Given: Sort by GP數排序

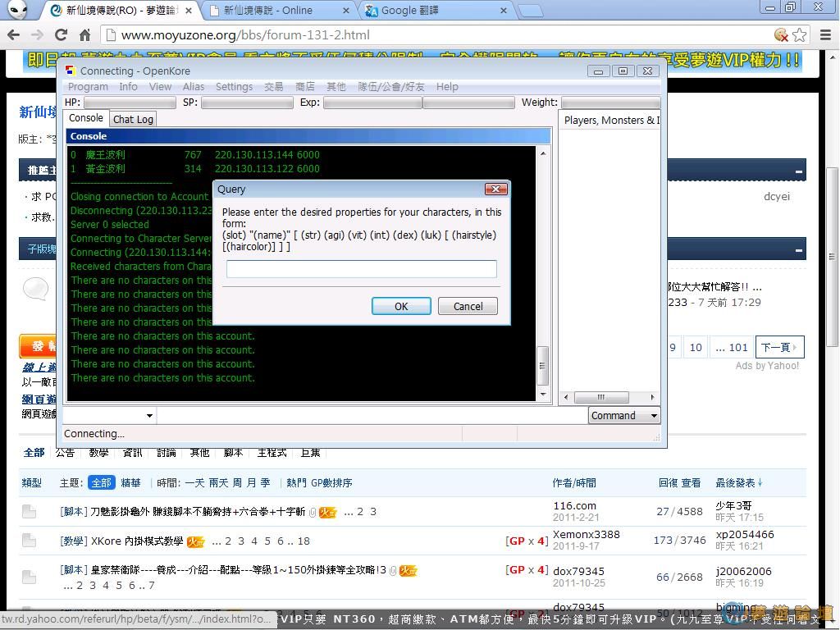Looking at the screenshot, I should pyautogui.click(x=331, y=482).
